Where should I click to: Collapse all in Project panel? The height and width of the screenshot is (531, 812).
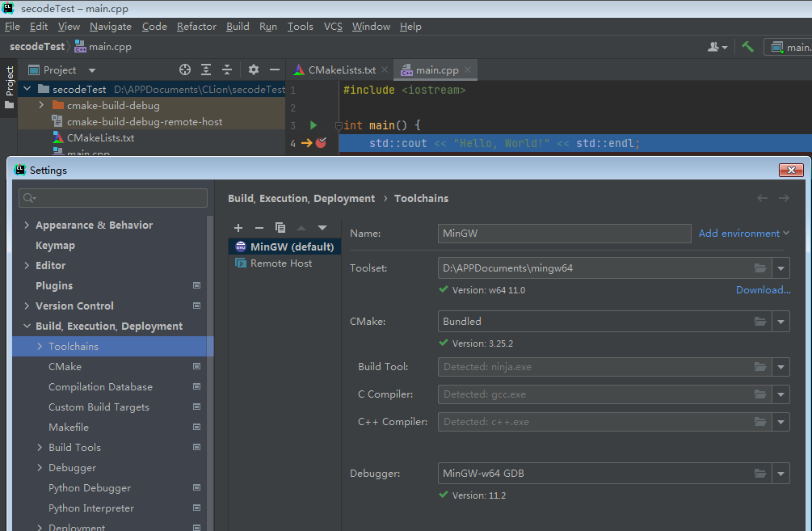coord(227,70)
